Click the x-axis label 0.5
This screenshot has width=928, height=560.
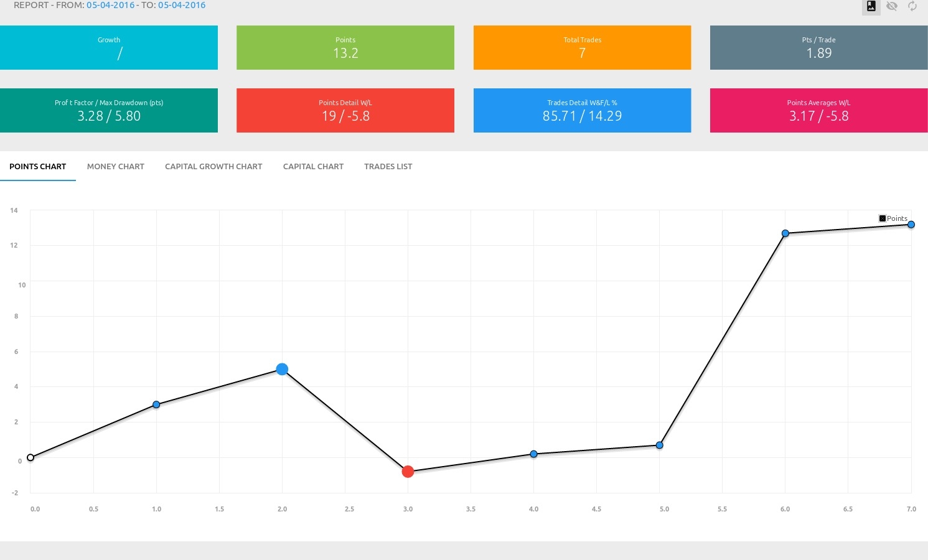93,509
